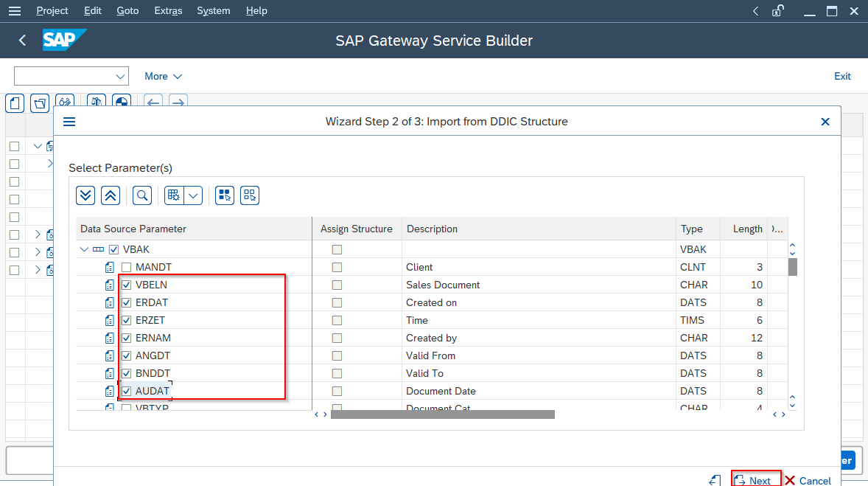Viewport: 868px width, 486px height.
Task: Click the Description column header
Action: [539, 229]
